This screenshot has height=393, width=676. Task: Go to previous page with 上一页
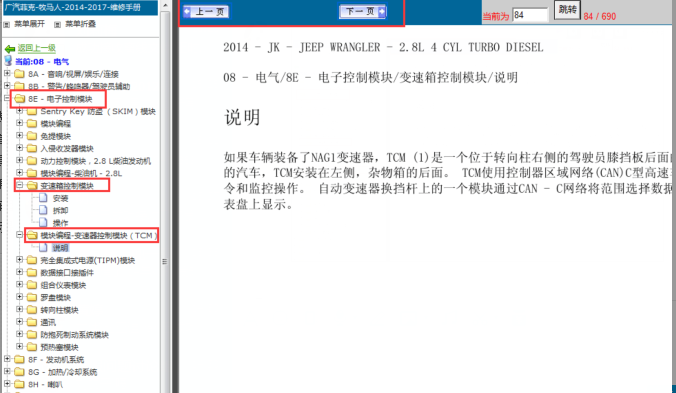[206, 12]
